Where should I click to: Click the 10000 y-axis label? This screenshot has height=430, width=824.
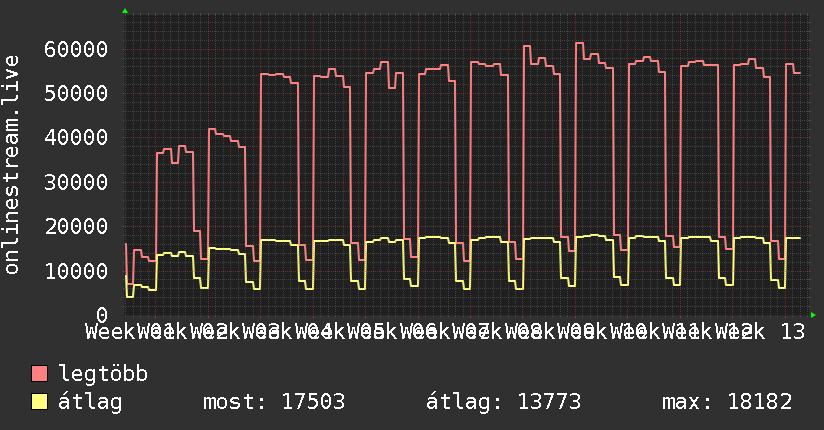point(76,271)
